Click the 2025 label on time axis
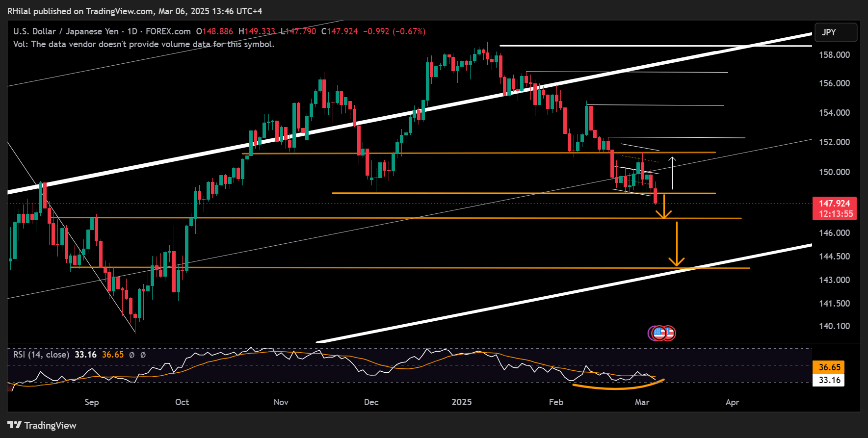This screenshot has height=438, width=868. (x=462, y=402)
